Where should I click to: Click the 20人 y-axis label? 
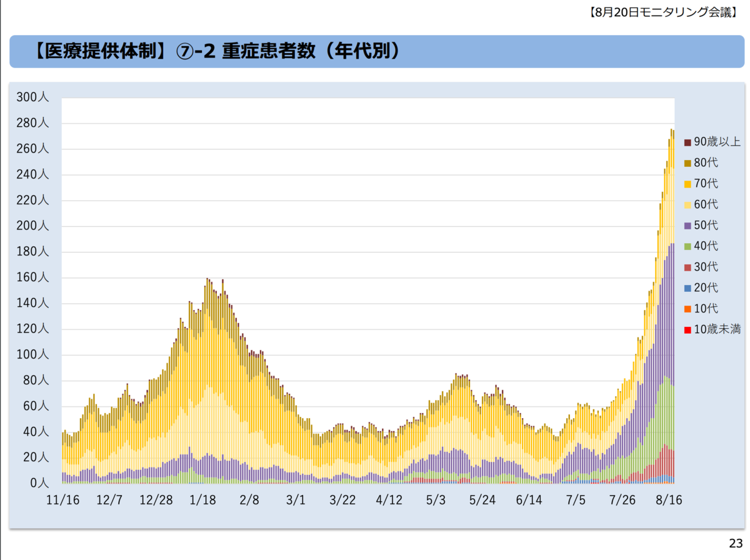click(36, 457)
